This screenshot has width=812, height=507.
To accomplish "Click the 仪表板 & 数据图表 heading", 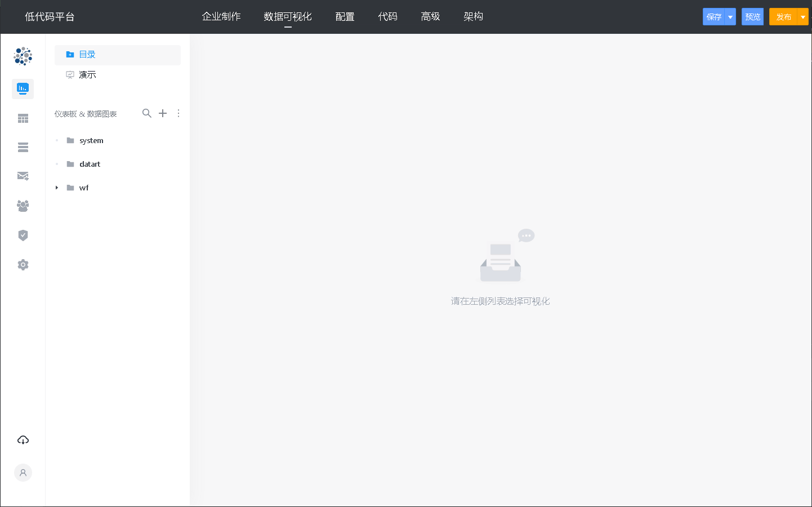I will click(x=86, y=114).
